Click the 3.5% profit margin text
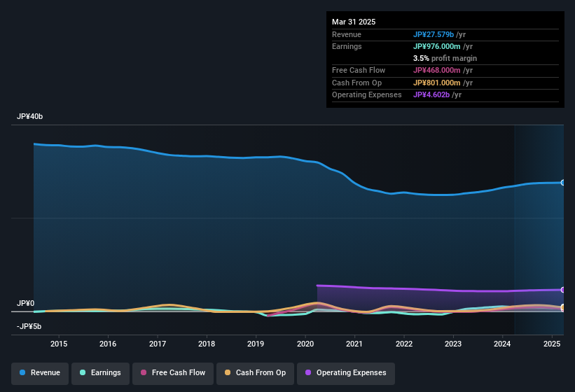575x392 pixels. [445, 58]
